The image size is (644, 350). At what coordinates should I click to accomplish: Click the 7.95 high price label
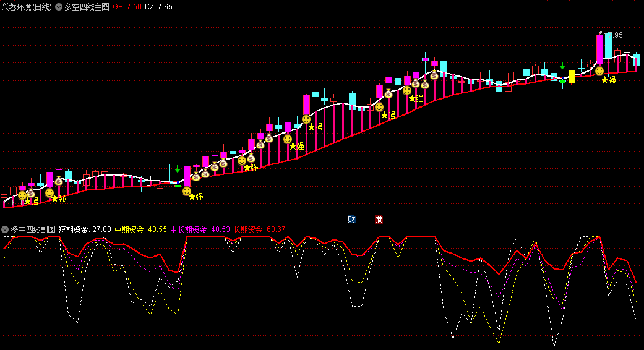614,35
